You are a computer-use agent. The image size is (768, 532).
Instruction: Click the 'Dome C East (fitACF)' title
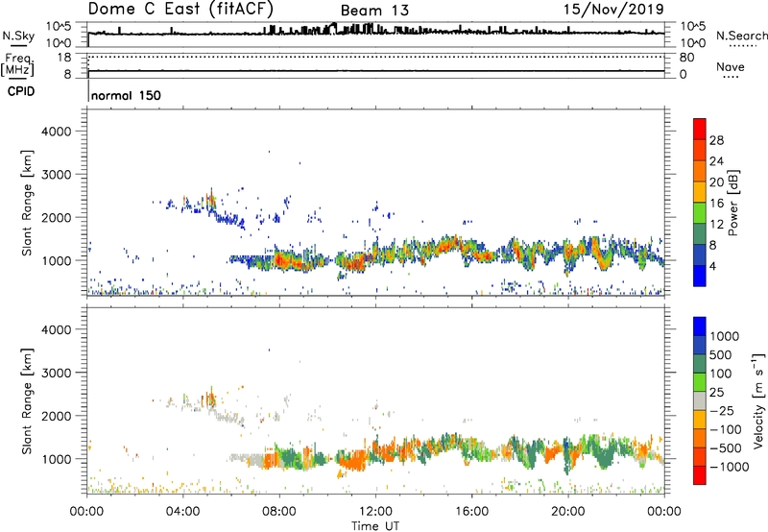pos(180,10)
